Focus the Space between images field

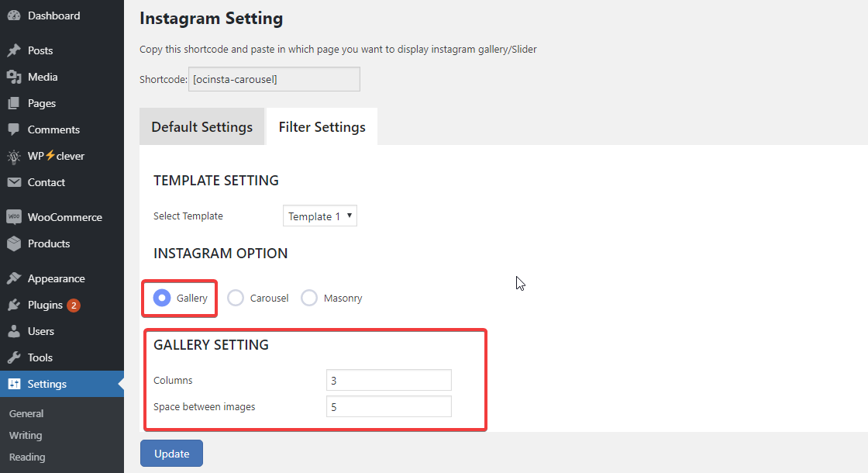388,407
